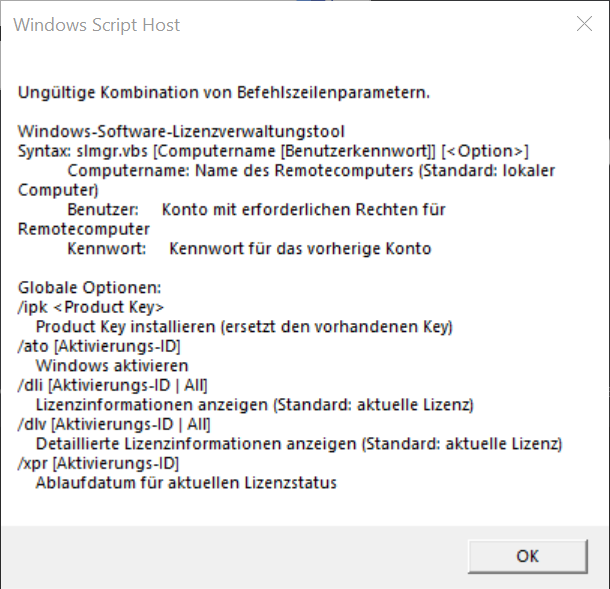Click the '/ipk <Product Key>' option line

91,307
